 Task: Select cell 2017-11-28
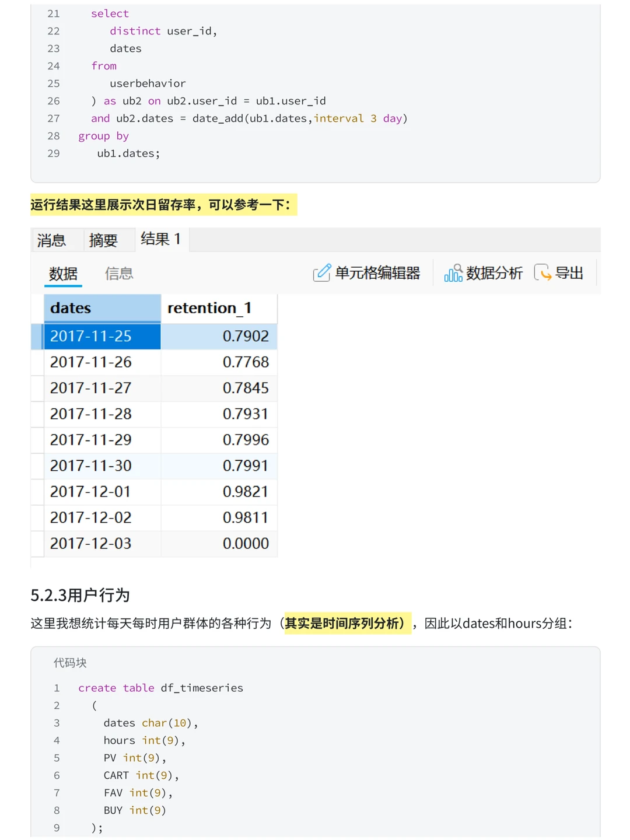tap(102, 414)
